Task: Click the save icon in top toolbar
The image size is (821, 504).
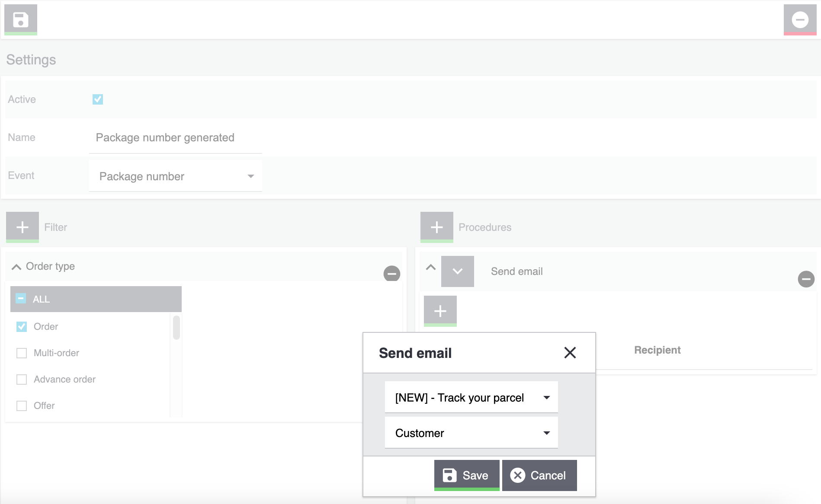Action: [x=20, y=19]
